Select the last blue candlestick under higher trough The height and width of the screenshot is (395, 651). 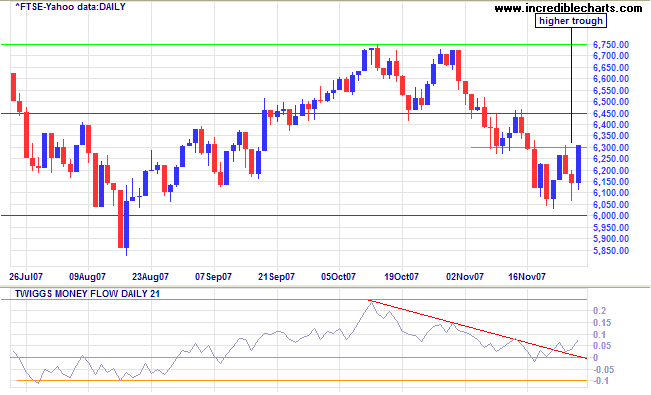click(x=578, y=164)
